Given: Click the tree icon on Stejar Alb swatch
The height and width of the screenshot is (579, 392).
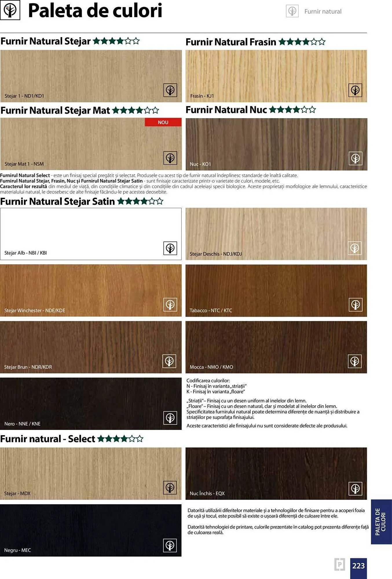Looking at the screenshot, I should click(170, 248).
